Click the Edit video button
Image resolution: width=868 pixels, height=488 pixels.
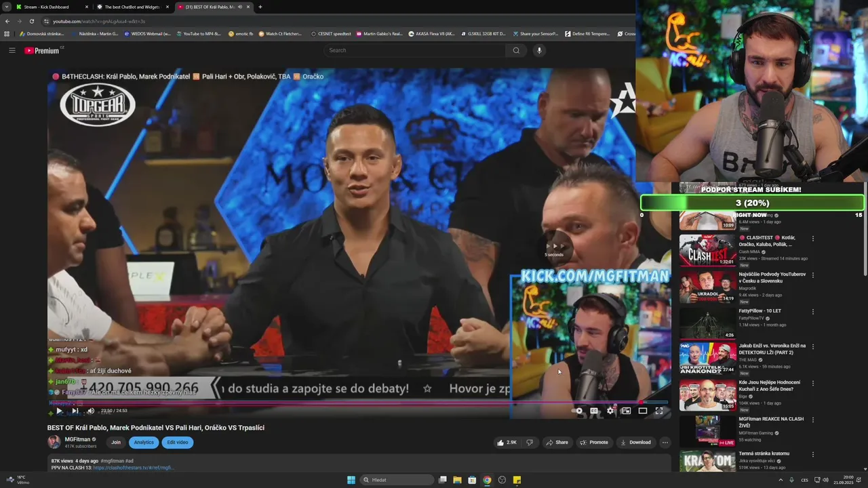pyautogui.click(x=178, y=443)
